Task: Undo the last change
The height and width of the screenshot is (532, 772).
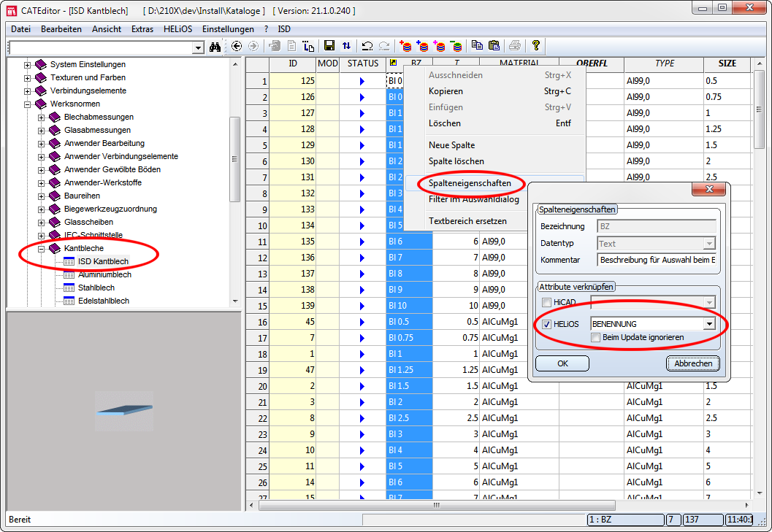Action: [x=367, y=46]
